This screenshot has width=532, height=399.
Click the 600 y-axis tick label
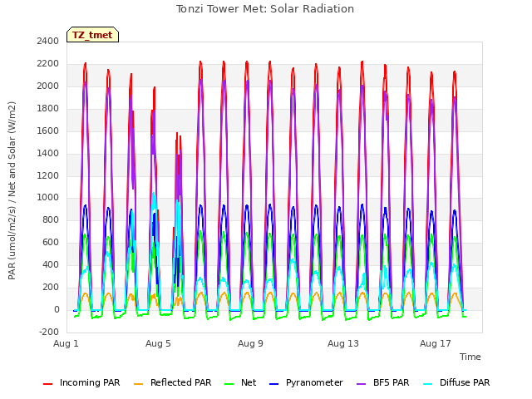click(x=51, y=243)
